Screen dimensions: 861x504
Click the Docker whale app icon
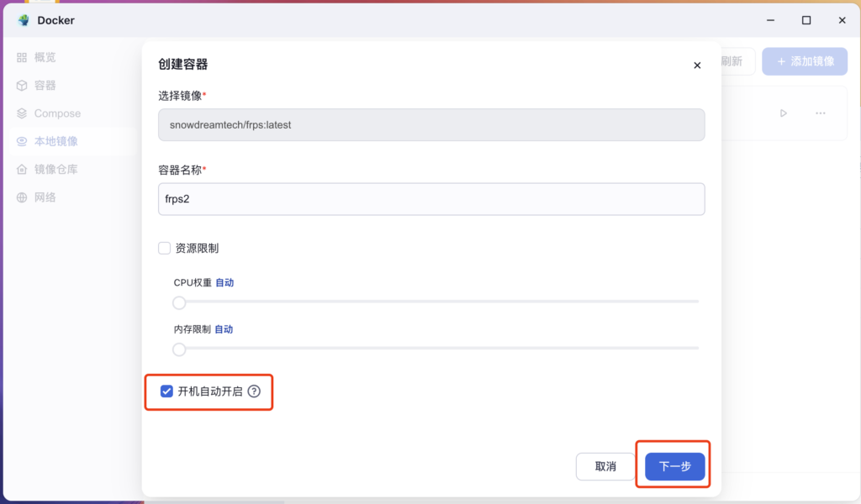(24, 20)
